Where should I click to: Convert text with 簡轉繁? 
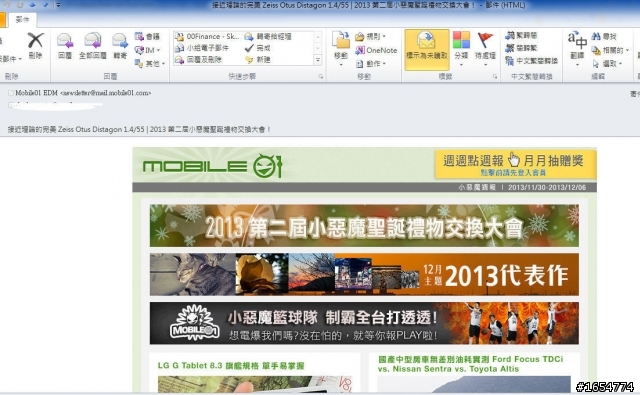(521, 48)
